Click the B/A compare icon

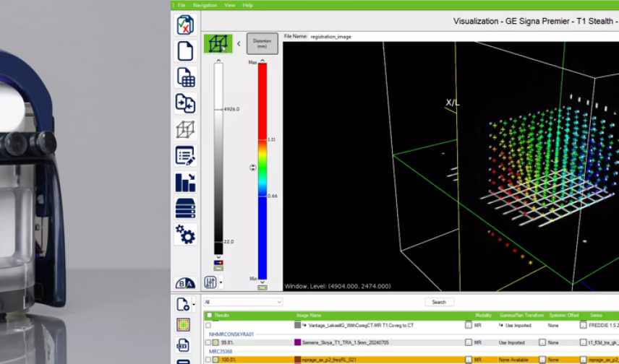click(x=185, y=283)
